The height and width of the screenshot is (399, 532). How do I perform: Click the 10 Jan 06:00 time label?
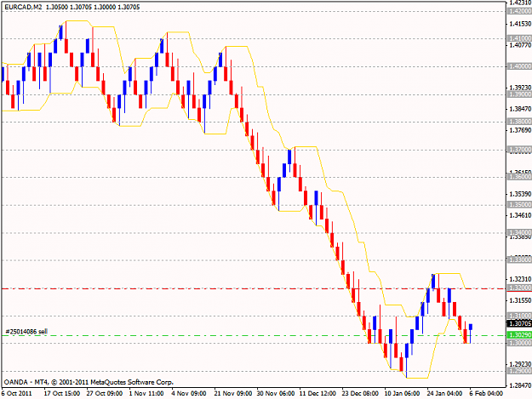(402, 393)
